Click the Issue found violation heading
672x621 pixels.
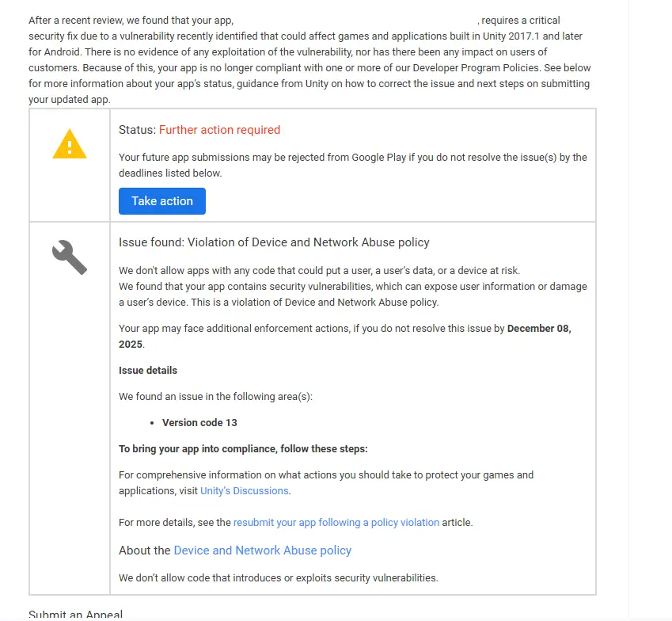coord(274,242)
